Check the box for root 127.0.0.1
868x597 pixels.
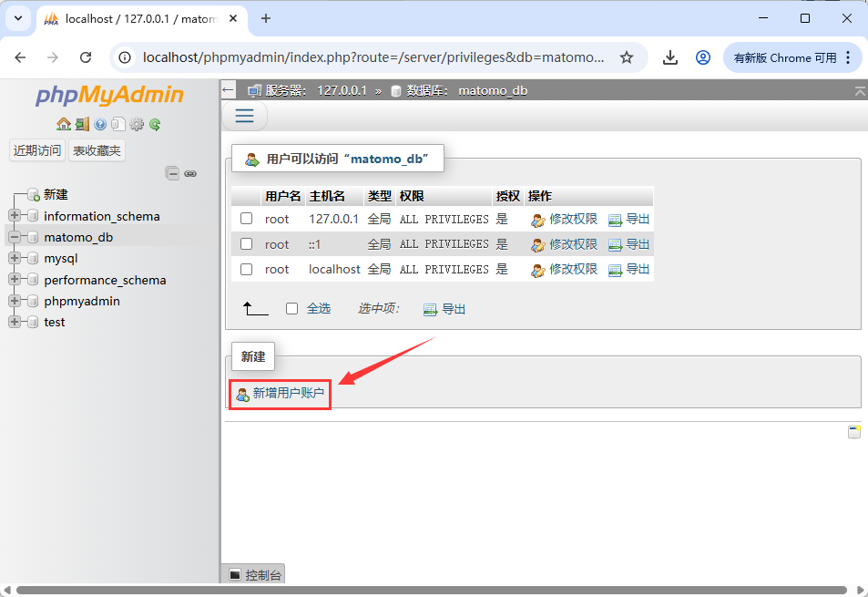[x=246, y=219]
